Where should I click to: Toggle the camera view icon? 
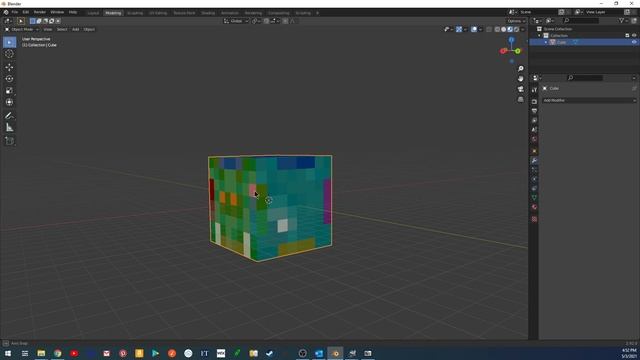[x=520, y=89]
